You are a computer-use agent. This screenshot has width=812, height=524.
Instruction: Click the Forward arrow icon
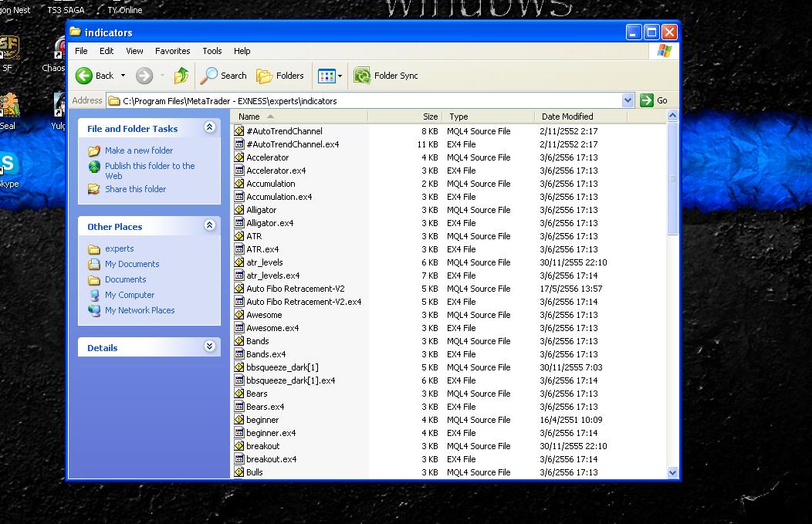(x=144, y=76)
